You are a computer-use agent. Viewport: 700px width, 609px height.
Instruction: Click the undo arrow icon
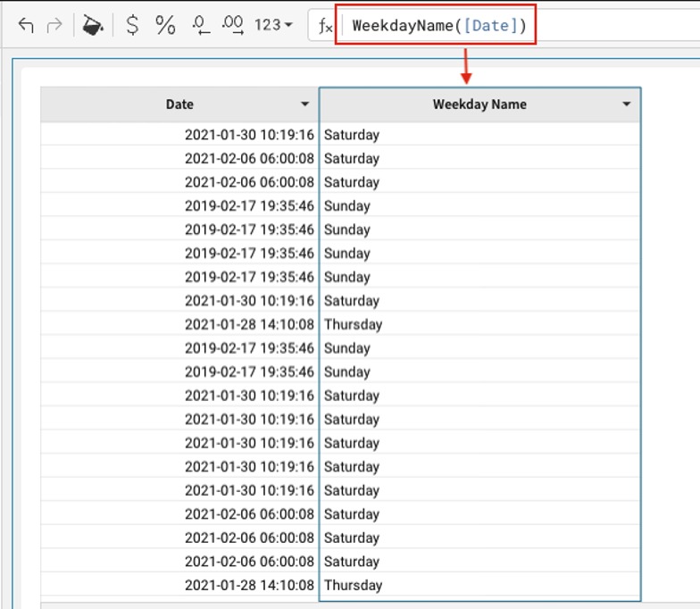26,25
